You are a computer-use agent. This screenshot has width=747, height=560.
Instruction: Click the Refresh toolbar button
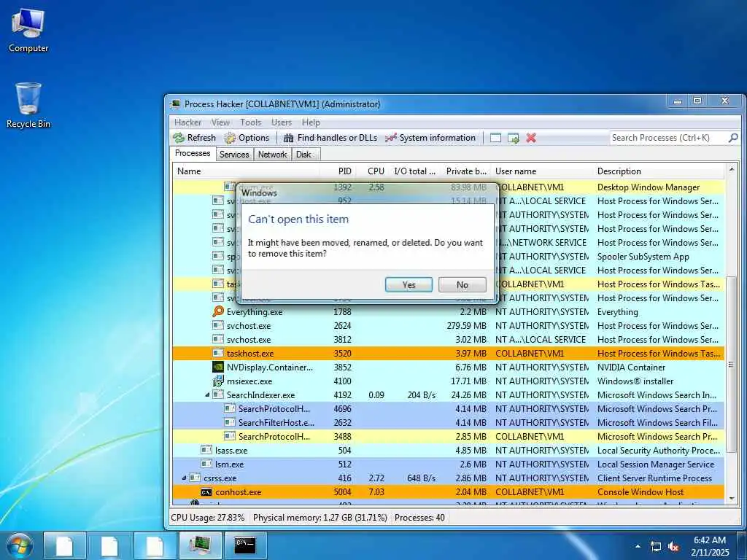194,138
